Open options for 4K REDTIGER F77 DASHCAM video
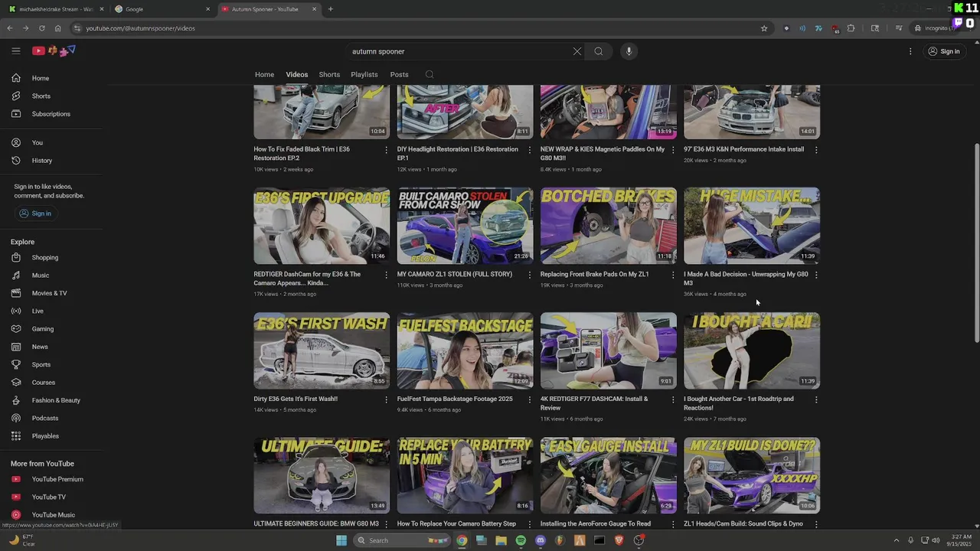This screenshot has width=980, height=551. [x=673, y=399]
